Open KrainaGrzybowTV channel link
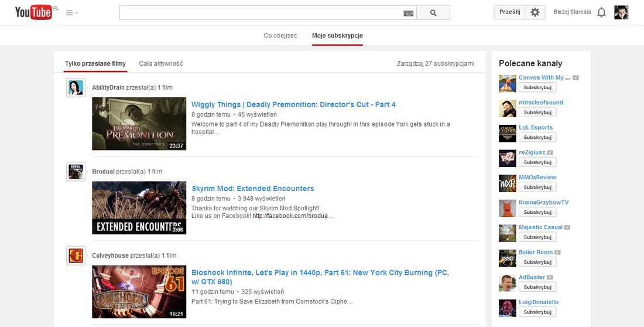Image resolution: width=644 pixels, height=327 pixels. coord(544,202)
